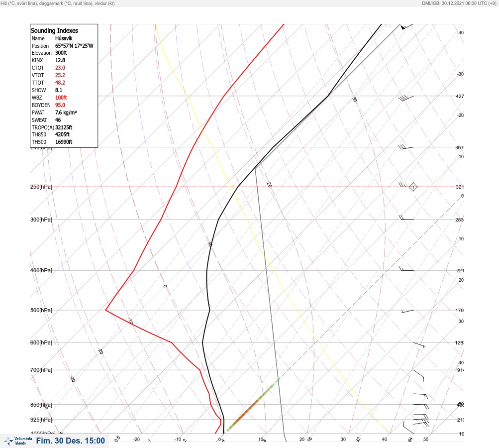The width and height of the screenshot is (499, 448).
Task: Click the SHOW value 8.1
Action: coord(59,90)
